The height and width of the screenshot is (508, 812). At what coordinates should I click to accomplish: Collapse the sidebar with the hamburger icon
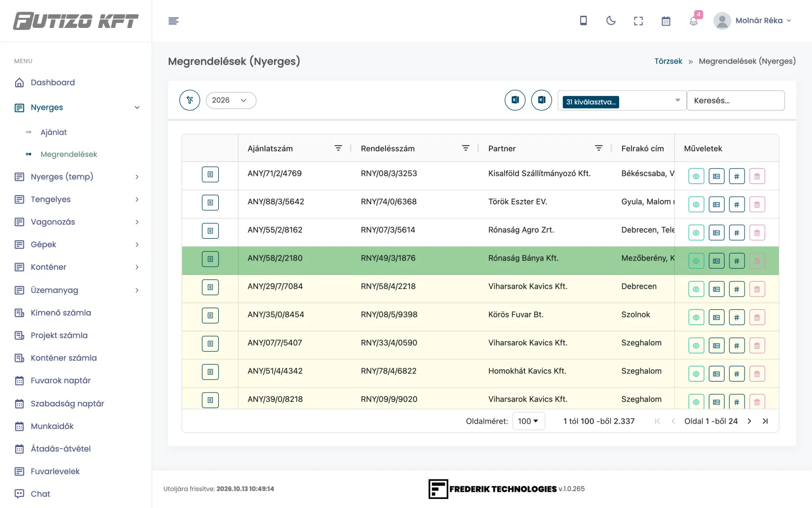[174, 21]
